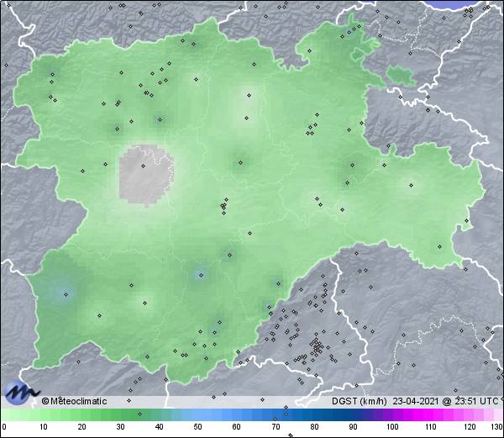Click the 70 label on the scale

276,427
